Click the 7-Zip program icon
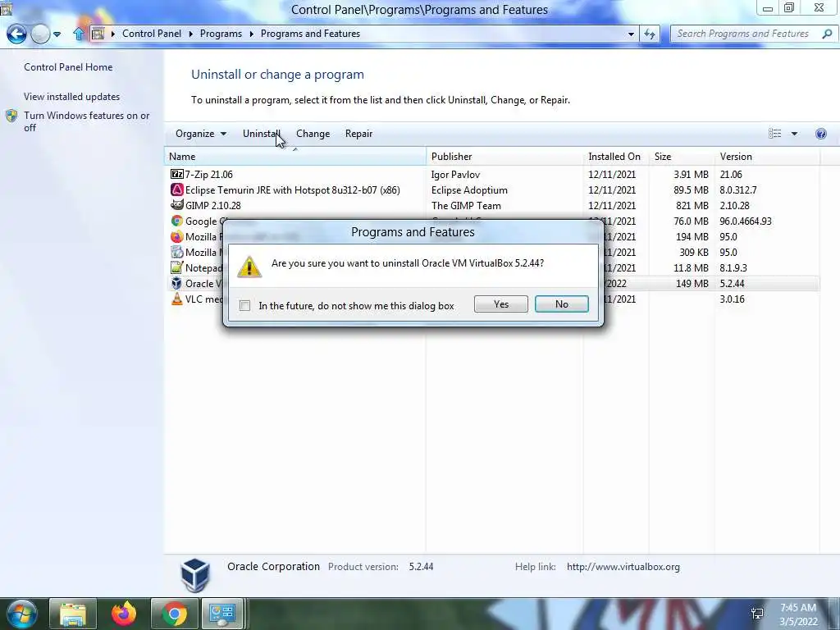 [177, 174]
